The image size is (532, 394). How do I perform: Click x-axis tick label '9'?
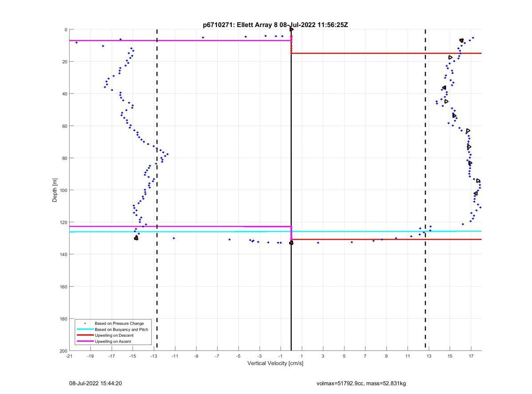coord(386,356)
